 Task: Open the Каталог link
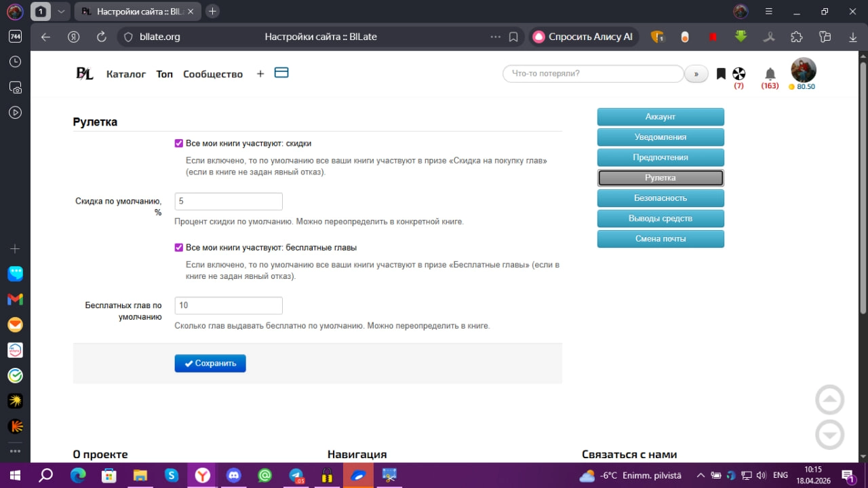pos(126,74)
